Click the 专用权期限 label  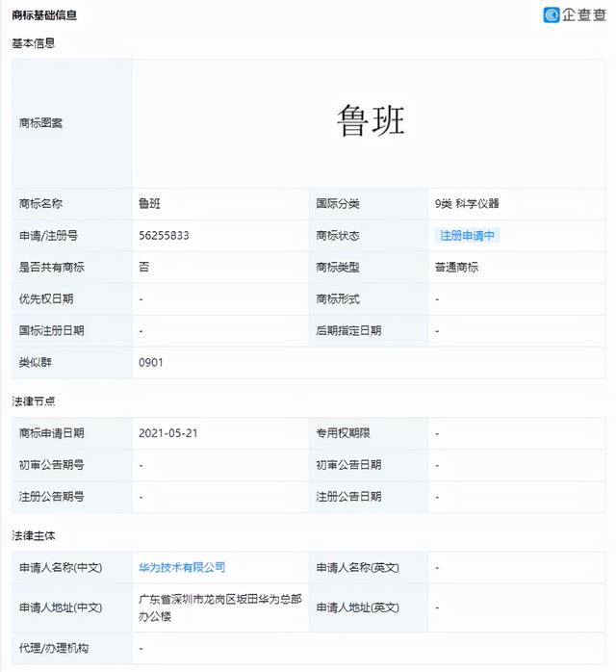point(343,433)
